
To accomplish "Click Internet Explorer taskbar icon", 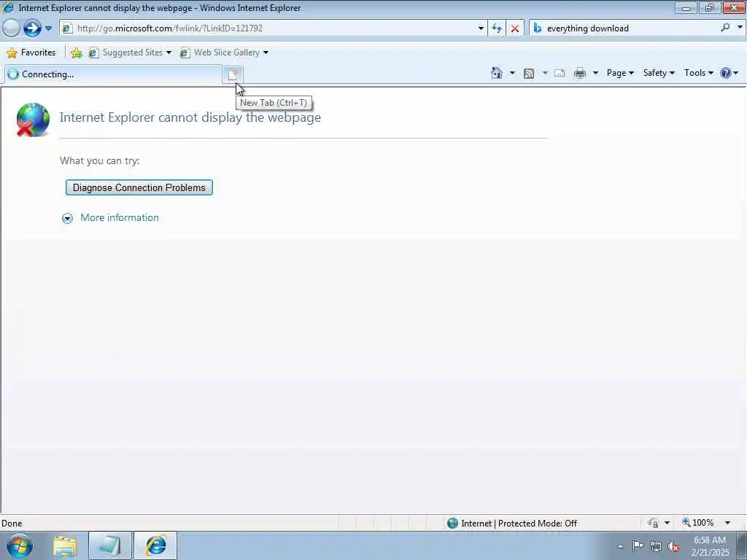I will coord(155,545).
